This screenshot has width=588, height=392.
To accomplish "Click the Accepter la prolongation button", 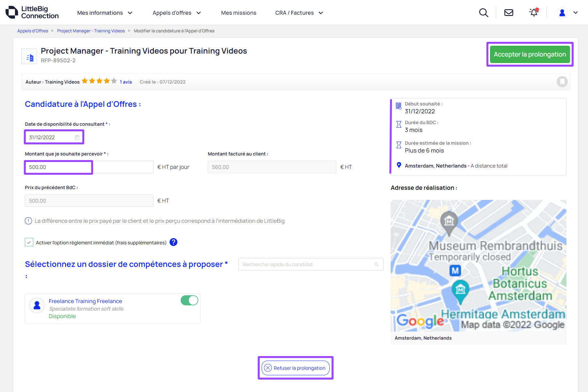I will pyautogui.click(x=530, y=54).
